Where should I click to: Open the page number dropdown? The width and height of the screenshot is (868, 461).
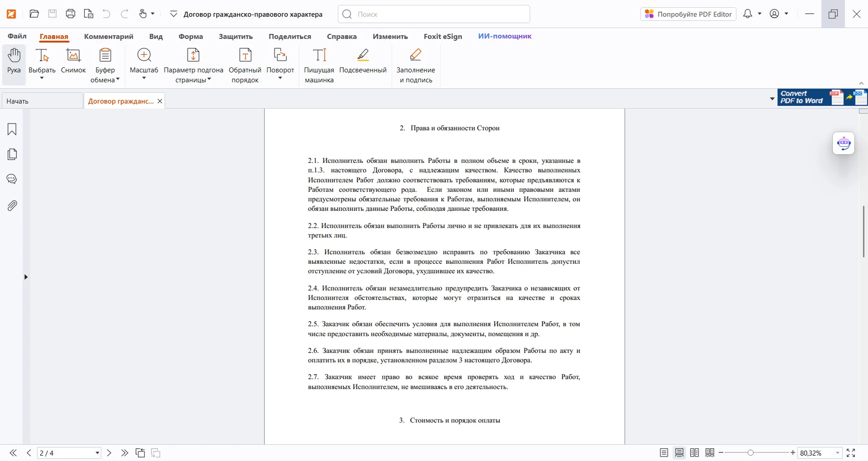(x=97, y=453)
